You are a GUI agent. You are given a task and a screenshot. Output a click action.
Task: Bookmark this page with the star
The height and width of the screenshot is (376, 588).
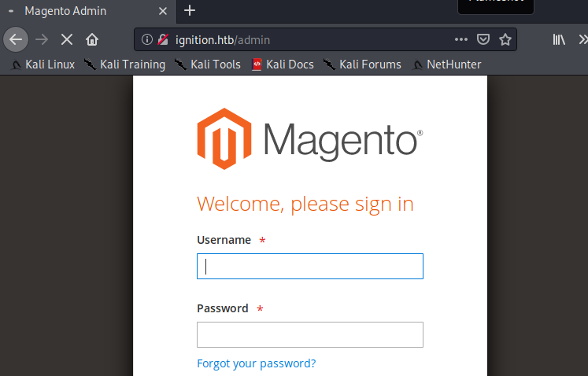505,39
